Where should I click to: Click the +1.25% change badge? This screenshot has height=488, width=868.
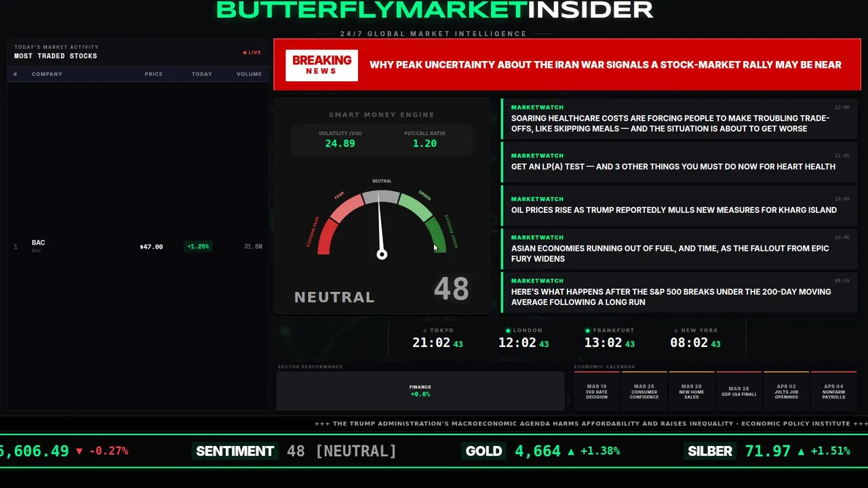coord(198,247)
